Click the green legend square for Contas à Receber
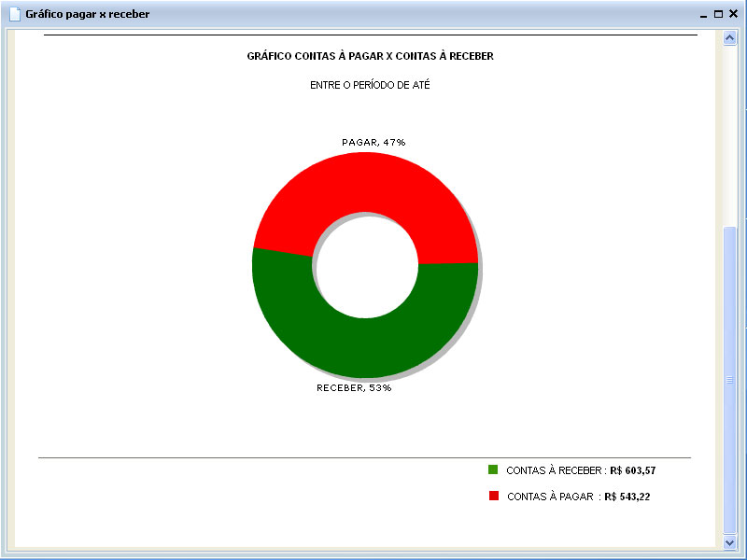The width and height of the screenshot is (747, 560). pyautogui.click(x=493, y=469)
